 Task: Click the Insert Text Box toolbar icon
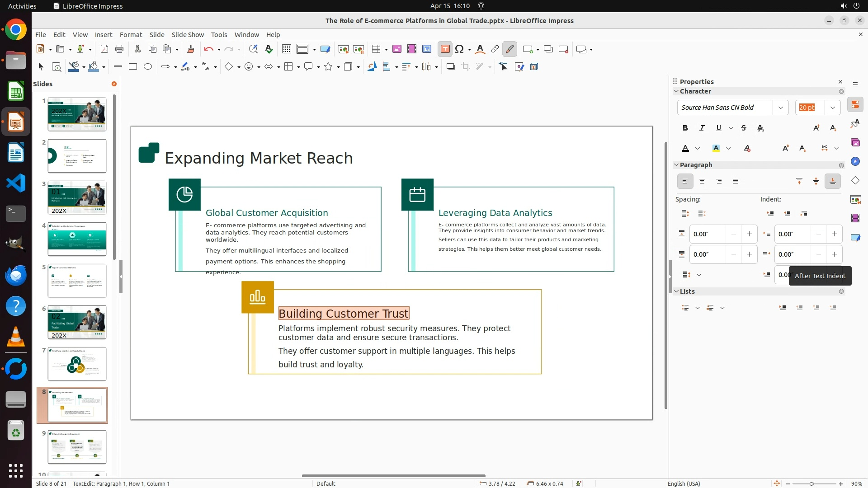click(445, 49)
